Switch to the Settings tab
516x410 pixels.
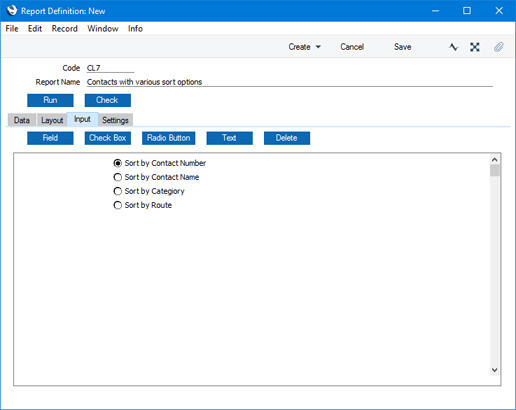tap(115, 120)
